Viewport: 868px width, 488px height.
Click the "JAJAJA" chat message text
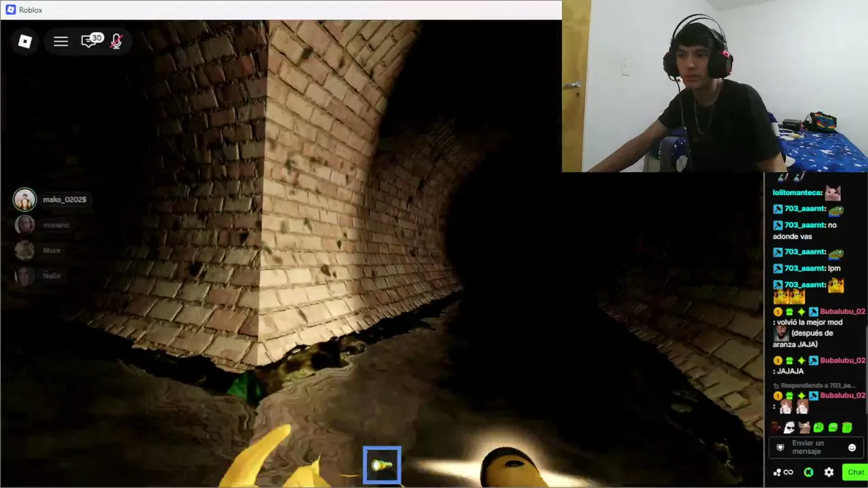point(791,371)
